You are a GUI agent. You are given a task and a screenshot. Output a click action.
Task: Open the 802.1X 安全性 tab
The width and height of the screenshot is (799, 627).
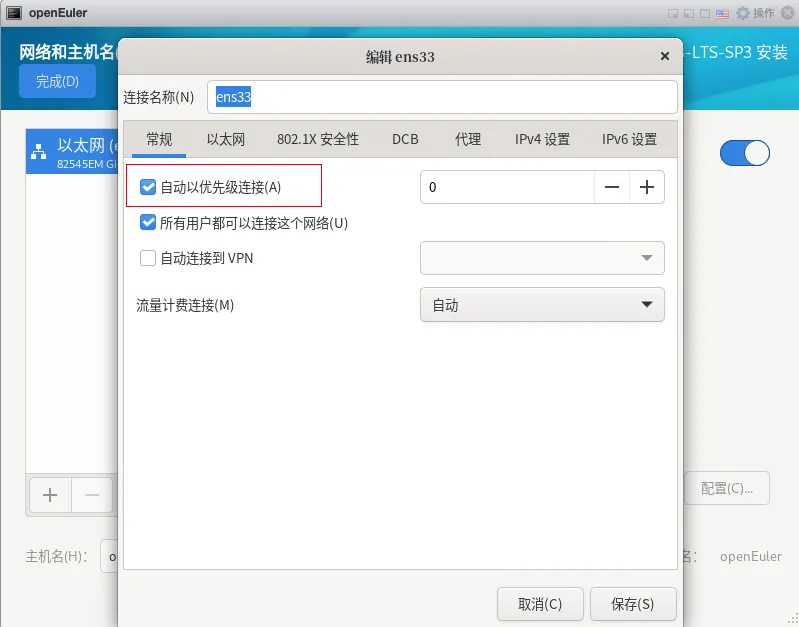tap(318, 139)
